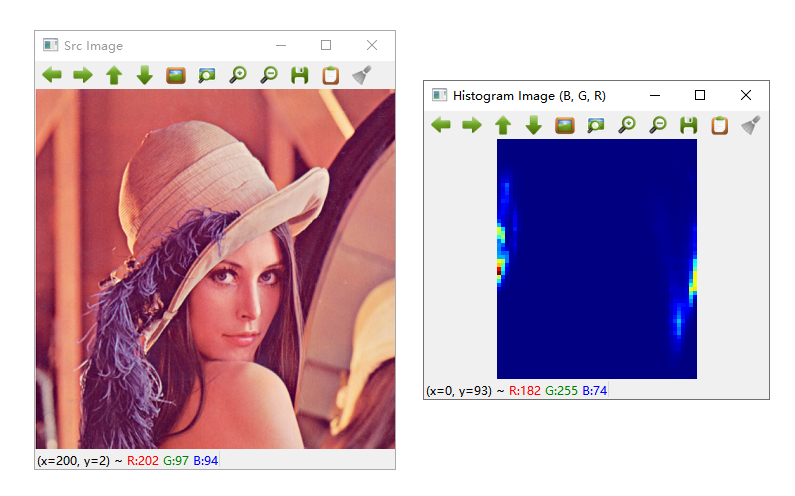Click 'B:94' value in Src Image status bar
This screenshot has width=795, height=496.
click(x=205, y=460)
